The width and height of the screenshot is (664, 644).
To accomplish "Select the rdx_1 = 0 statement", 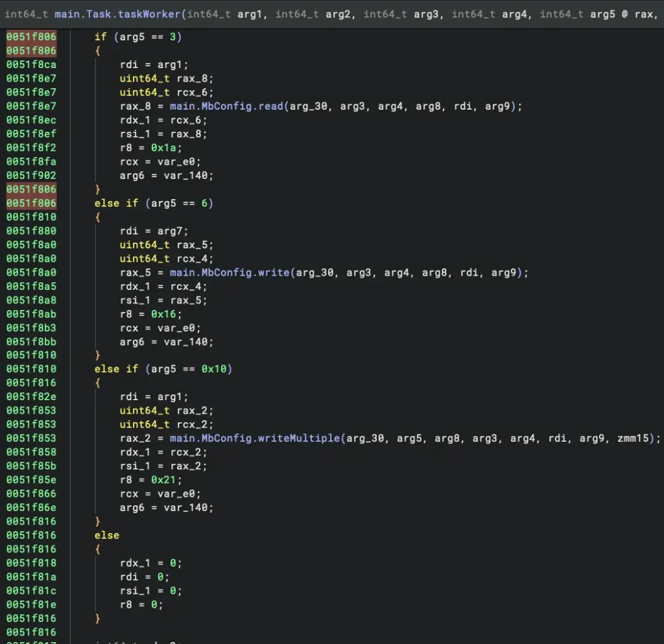I will (x=150, y=563).
